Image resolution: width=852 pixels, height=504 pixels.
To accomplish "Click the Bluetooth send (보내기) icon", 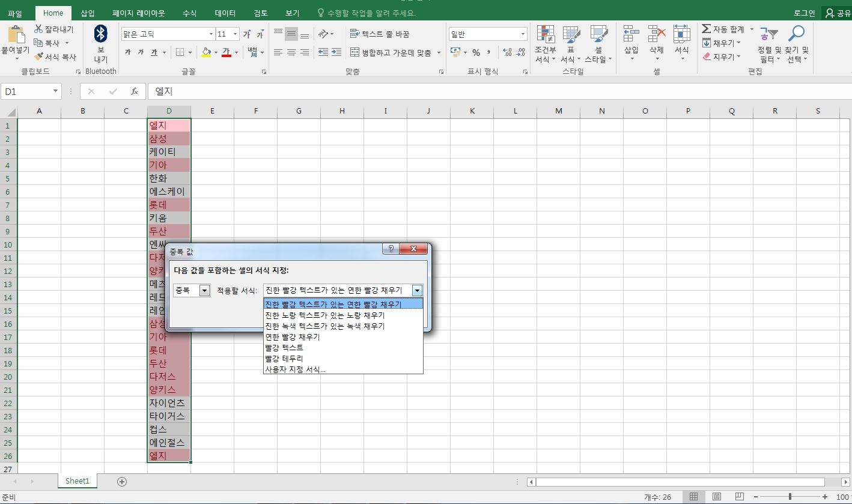I will 101,34.
